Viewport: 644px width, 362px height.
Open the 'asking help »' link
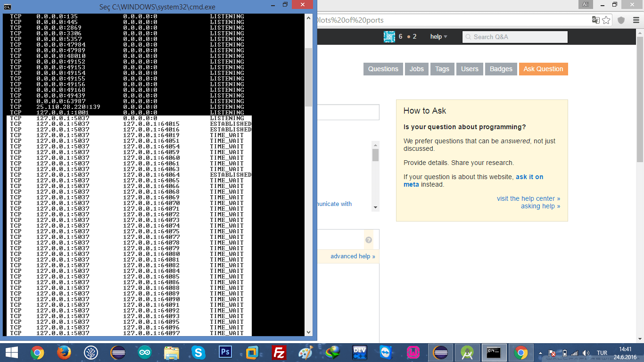541,206
